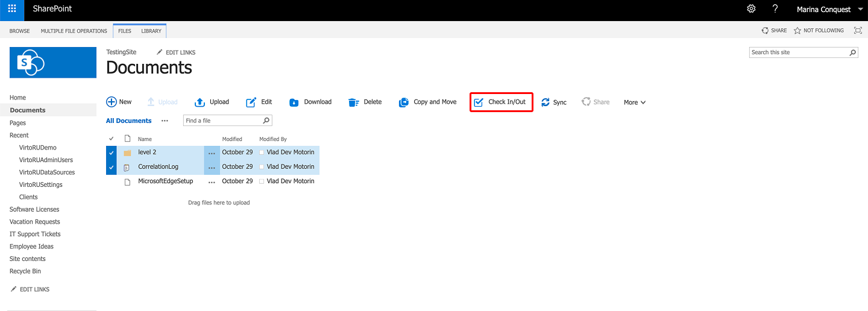Open the Recycle Bin link

(25, 271)
